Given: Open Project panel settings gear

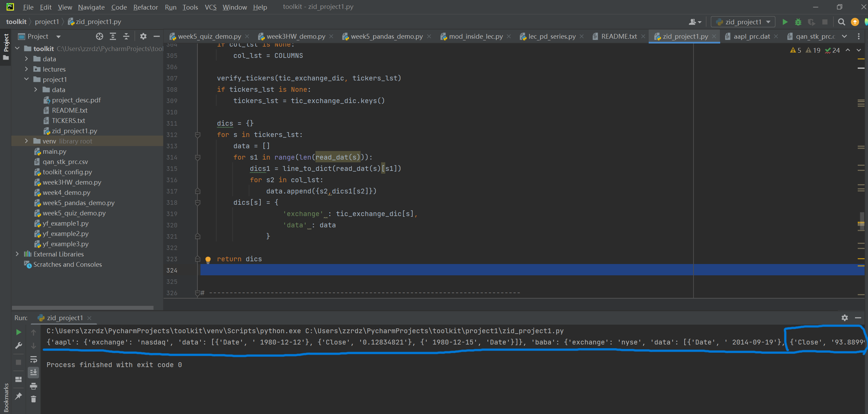Looking at the screenshot, I should (x=143, y=36).
